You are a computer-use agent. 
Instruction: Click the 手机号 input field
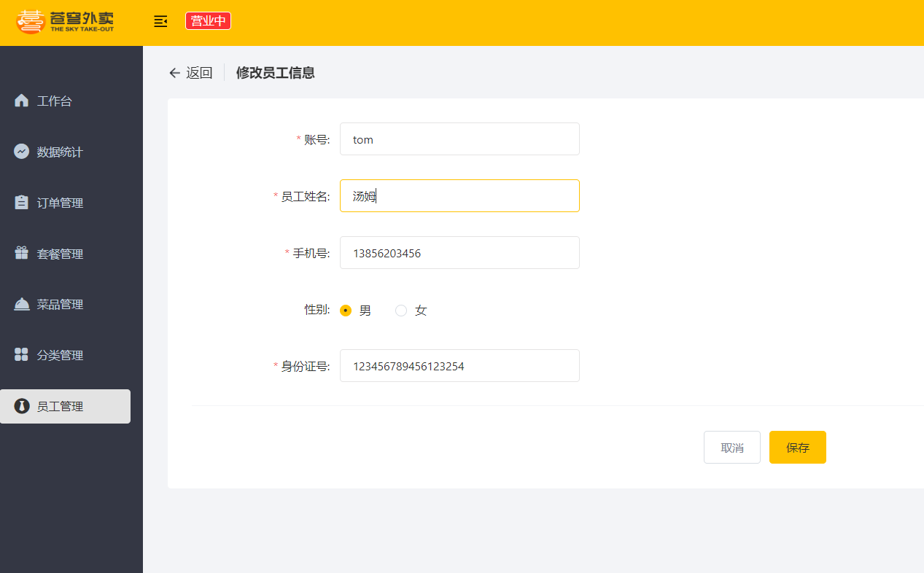(459, 252)
